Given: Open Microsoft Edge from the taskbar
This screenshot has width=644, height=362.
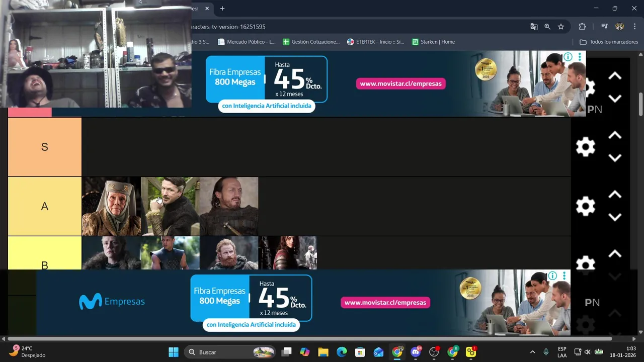Looking at the screenshot, I should pos(342,352).
